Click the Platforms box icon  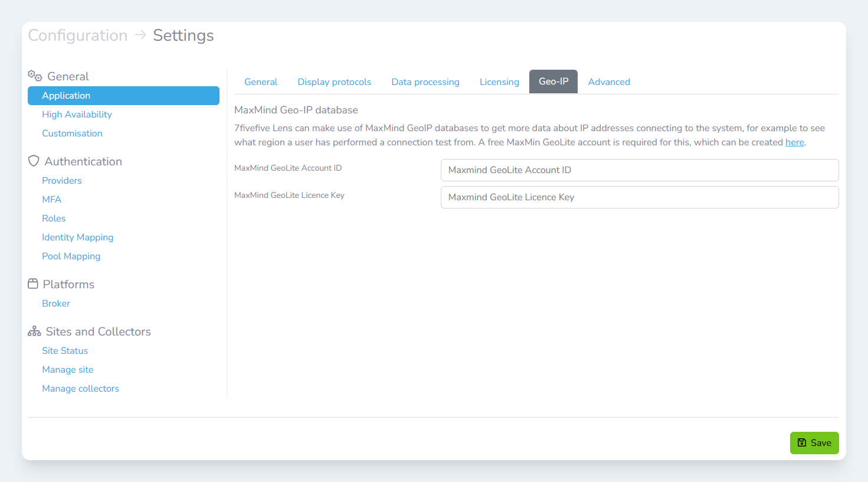pos(33,284)
